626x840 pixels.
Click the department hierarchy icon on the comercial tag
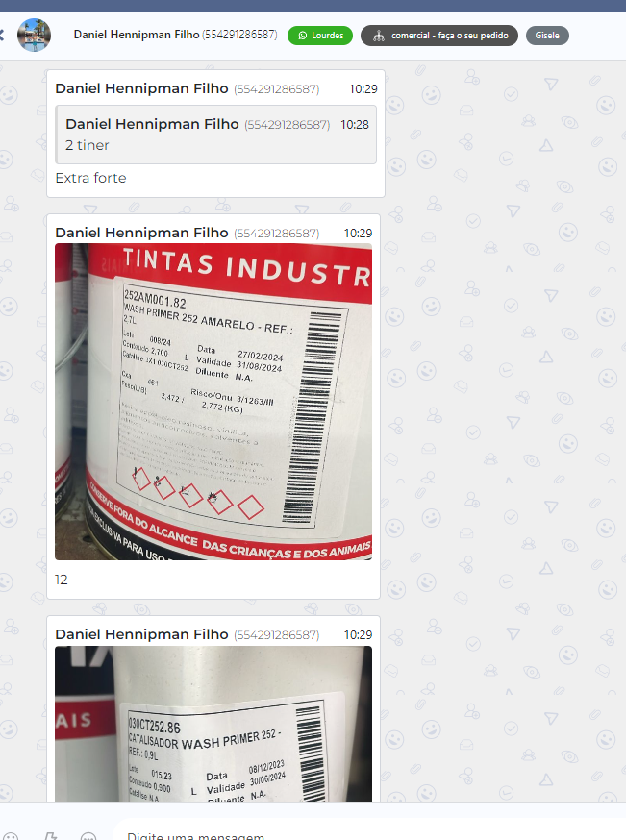(x=379, y=36)
